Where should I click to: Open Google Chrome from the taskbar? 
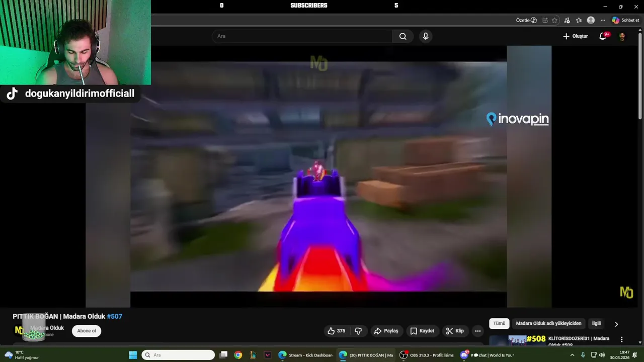click(x=238, y=355)
